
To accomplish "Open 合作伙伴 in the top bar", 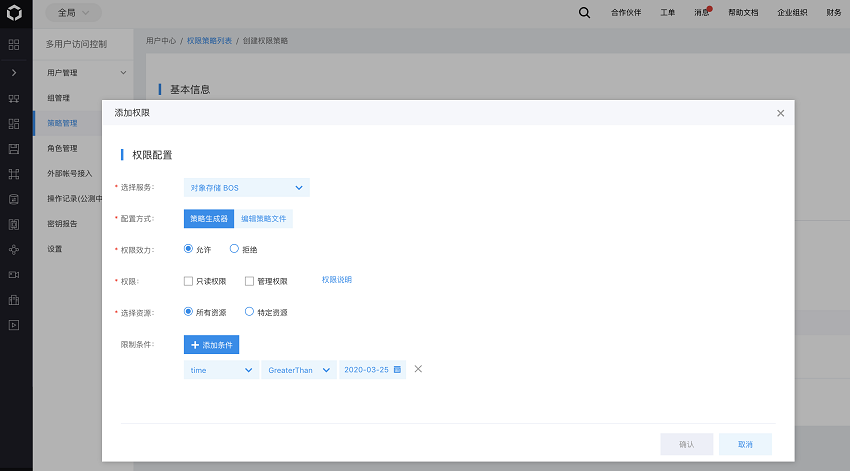I will coord(626,12).
